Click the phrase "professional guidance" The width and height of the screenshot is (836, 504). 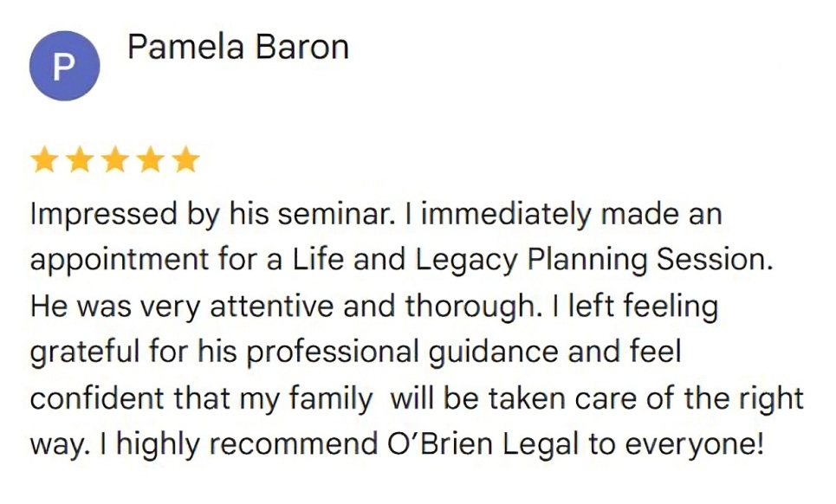click(x=403, y=352)
